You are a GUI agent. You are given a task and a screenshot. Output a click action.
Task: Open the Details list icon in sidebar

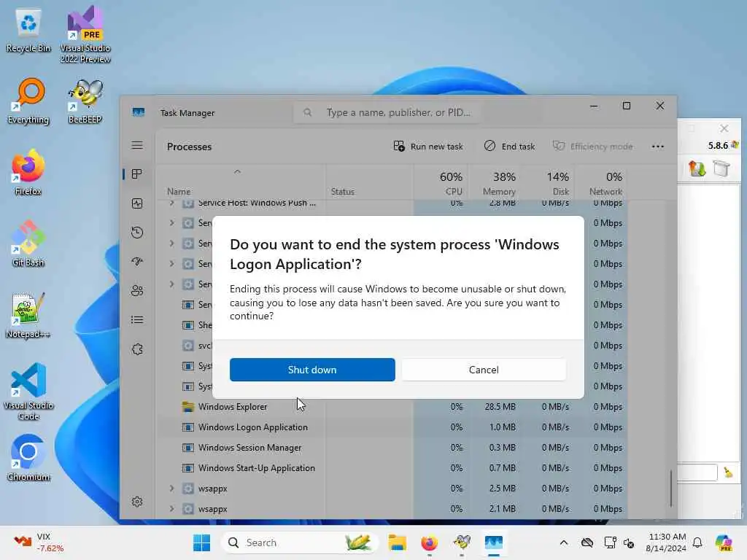click(x=137, y=319)
